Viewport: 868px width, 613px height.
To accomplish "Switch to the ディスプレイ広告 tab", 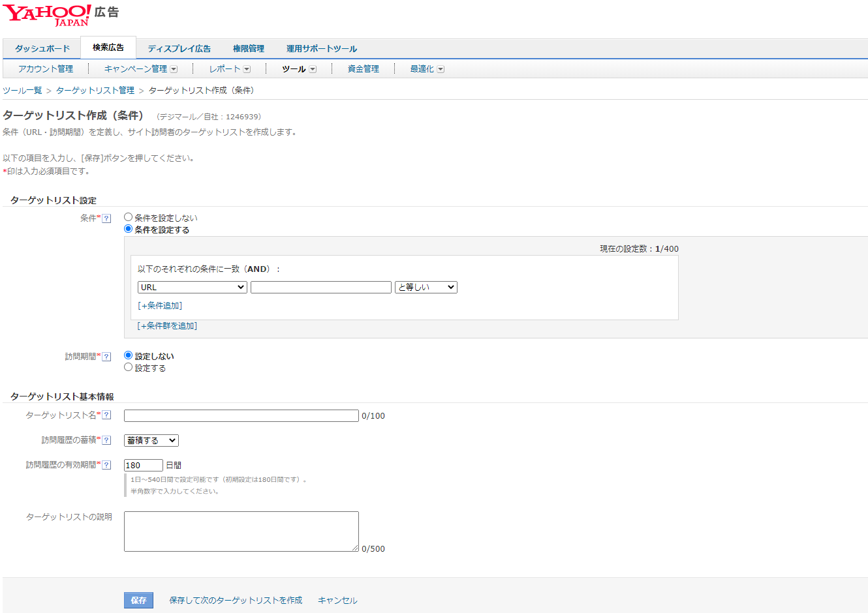I will [179, 49].
